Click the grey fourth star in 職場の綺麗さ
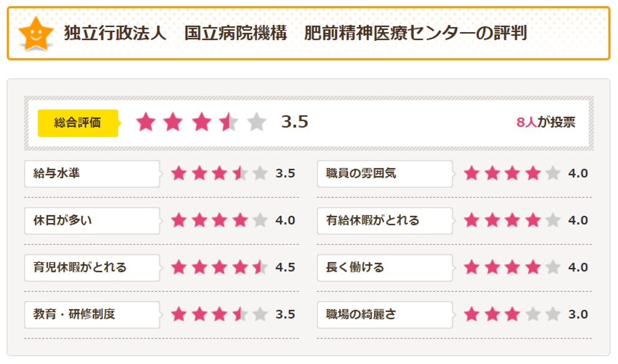This screenshot has height=364, width=618. click(533, 314)
